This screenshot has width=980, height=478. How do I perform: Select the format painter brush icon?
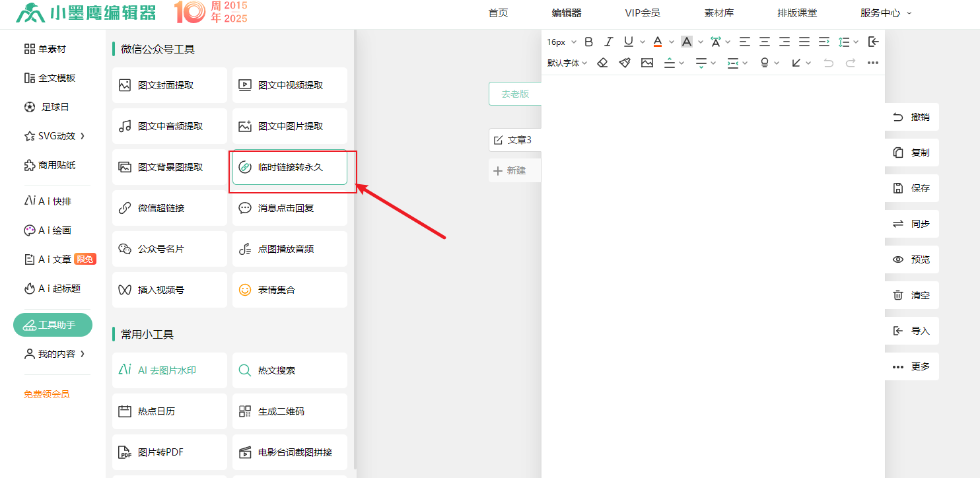[625, 63]
